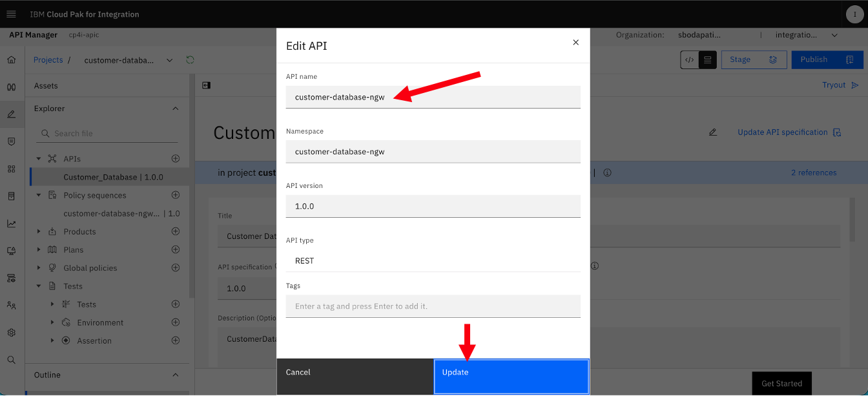Click the pencil edit icon beside title
868x396 pixels.
pyautogui.click(x=713, y=132)
